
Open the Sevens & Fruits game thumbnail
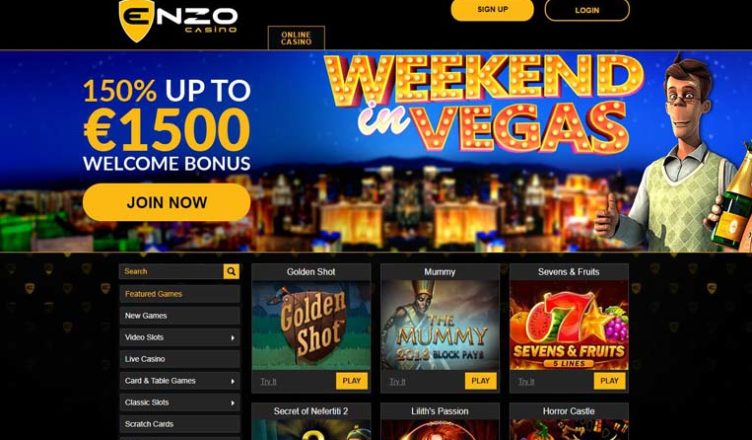[569, 325]
